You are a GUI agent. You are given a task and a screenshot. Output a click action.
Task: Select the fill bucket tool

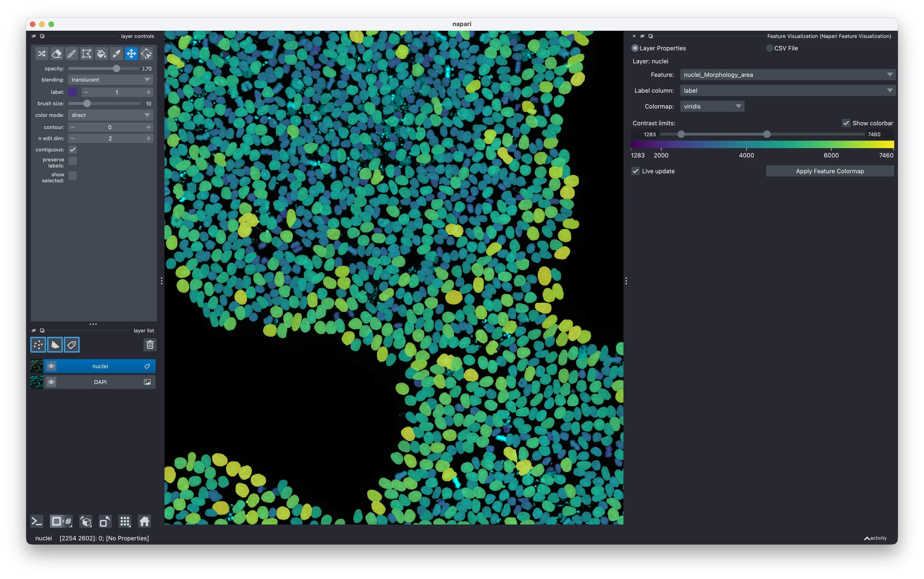[102, 54]
